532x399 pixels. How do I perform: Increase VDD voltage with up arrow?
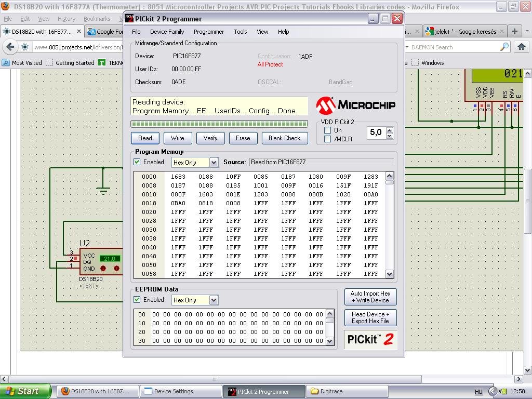tap(390, 130)
